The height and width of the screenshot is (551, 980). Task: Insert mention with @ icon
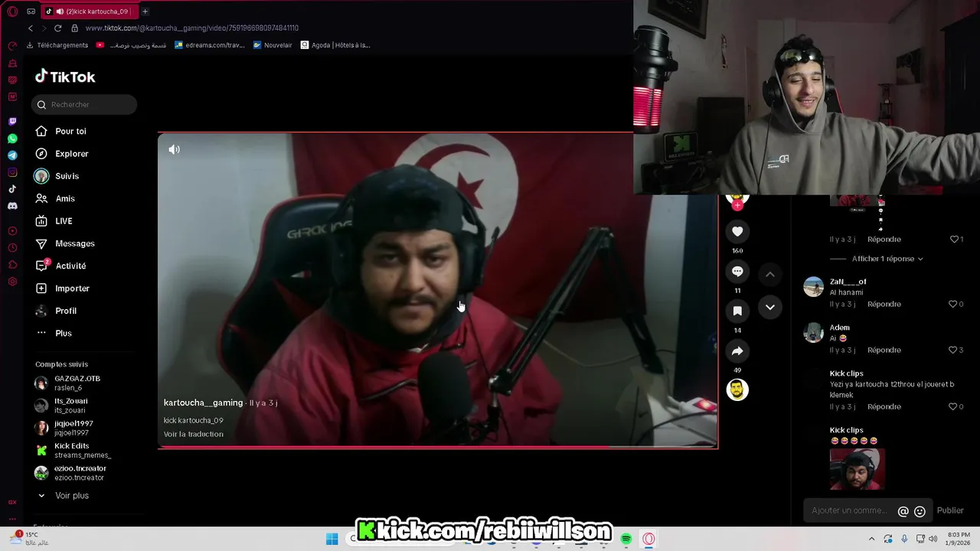tap(903, 511)
